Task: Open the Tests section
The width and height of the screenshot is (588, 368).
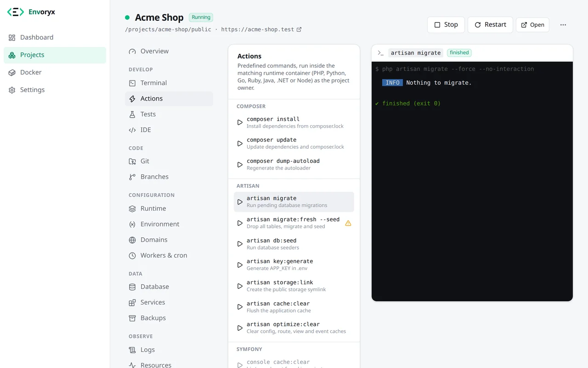Action: [169, 114]
